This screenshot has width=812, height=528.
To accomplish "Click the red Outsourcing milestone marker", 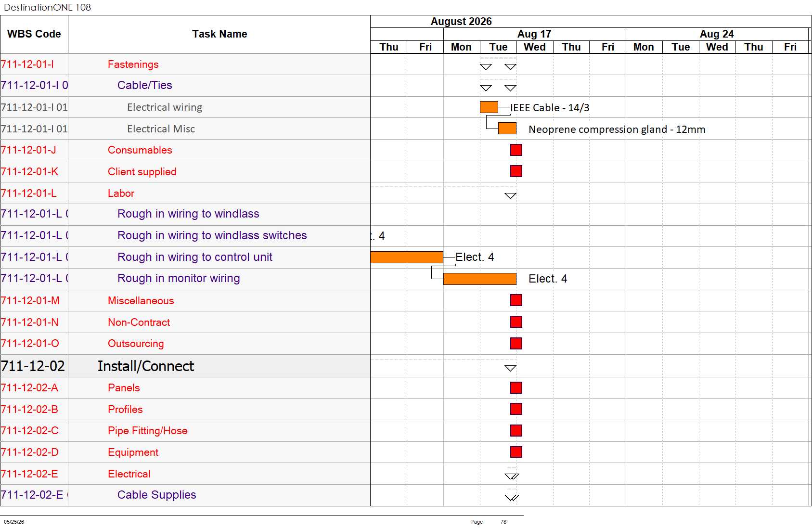I will (x=516, y=344).
